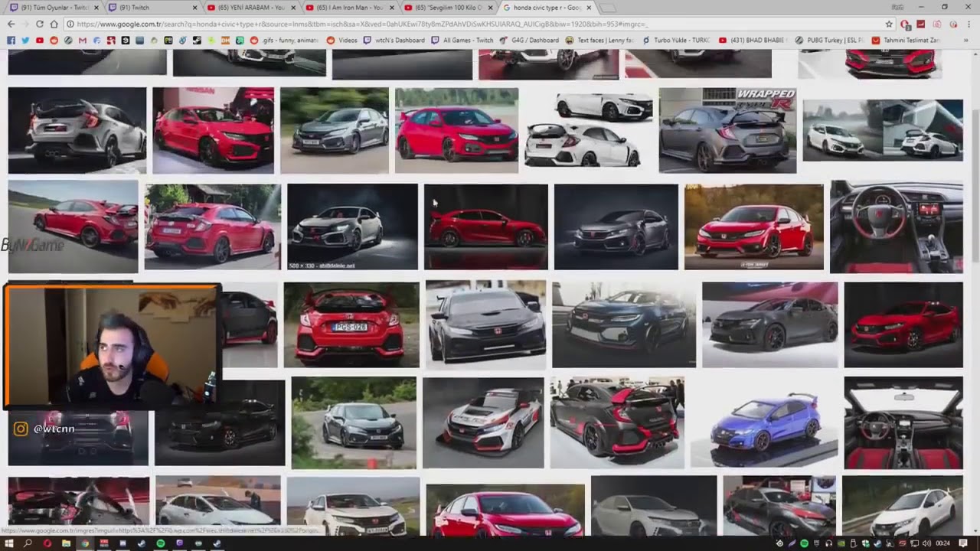Open two white Civics collage image
Viewport: 980px width, 551px height.
tap(589, 130)
